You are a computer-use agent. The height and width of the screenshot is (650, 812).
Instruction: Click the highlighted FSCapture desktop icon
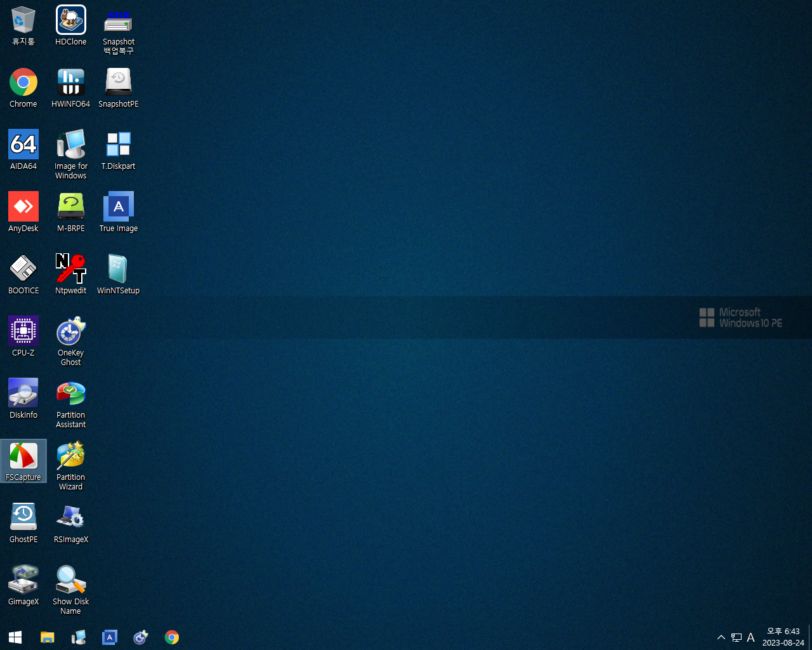pos(23,461)
